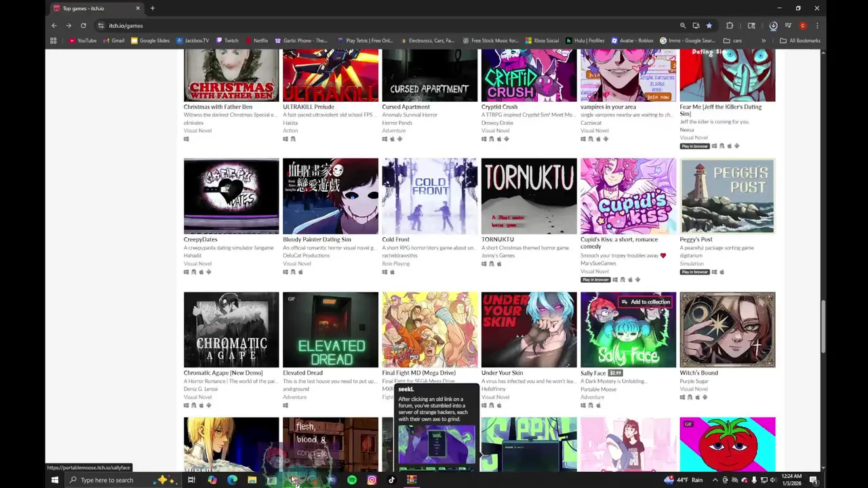
Task: Reload the itch.io page
Action: click(x=83, y=26)
